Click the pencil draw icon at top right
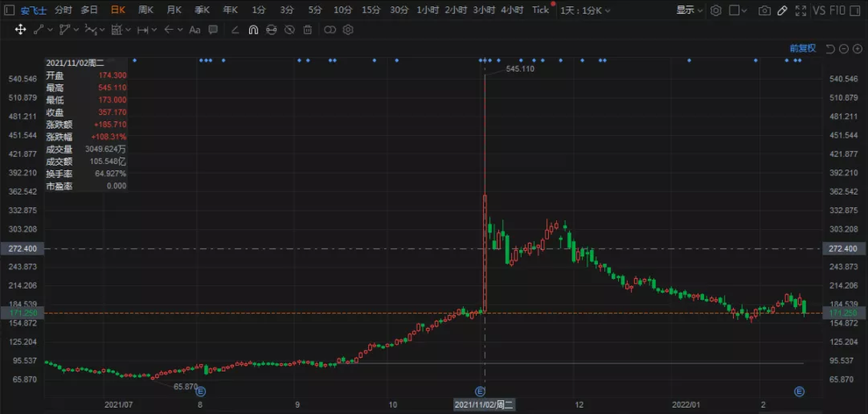 tap(782, 10)
